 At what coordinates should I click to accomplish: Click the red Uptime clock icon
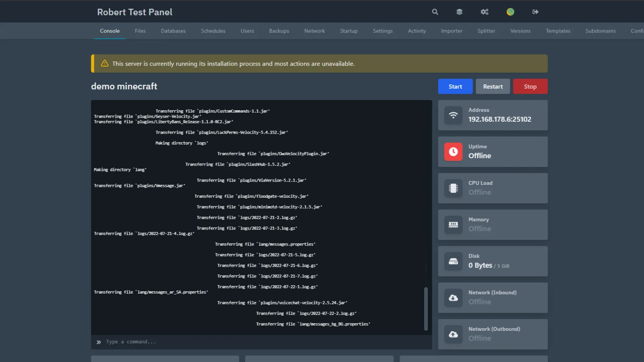453,152
